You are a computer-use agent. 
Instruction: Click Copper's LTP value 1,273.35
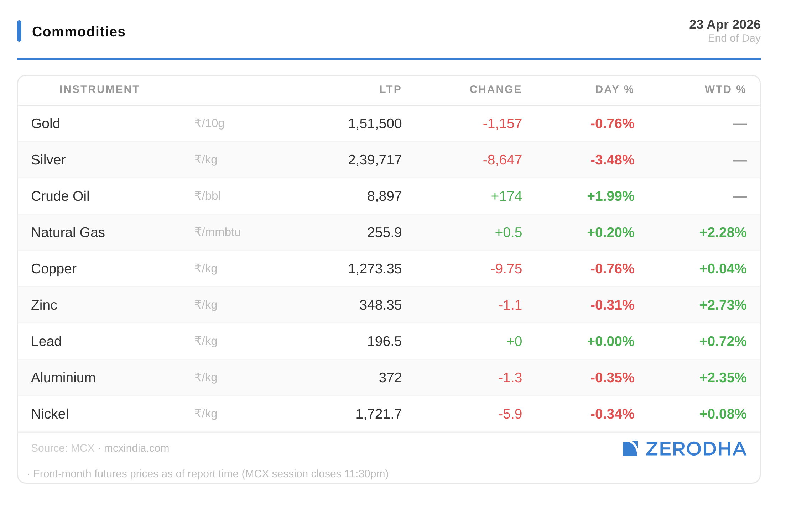click(375, 269)
